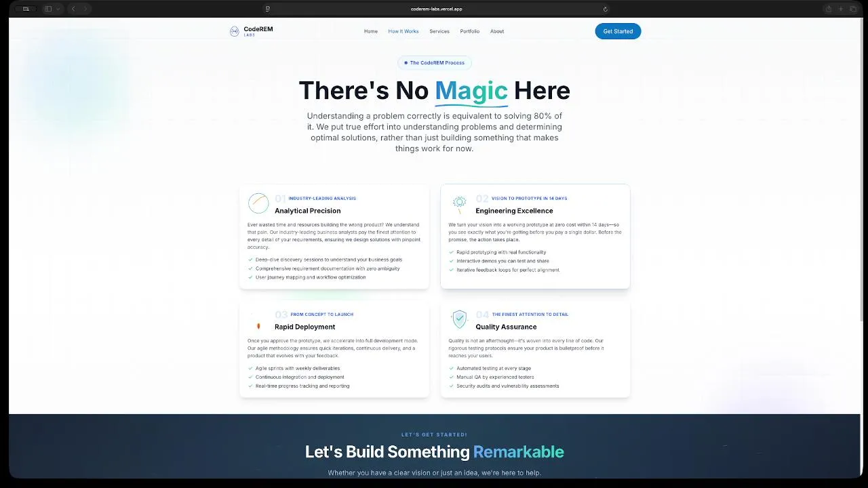
Task: Click checkmark beside Comprehensive requirement documentation
Action: 250,268
